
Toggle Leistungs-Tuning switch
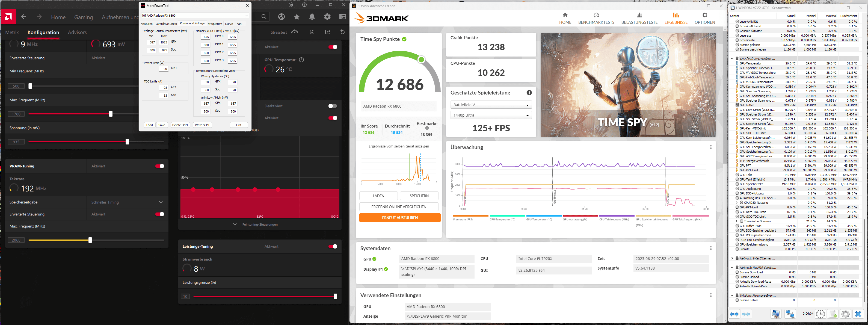333,246
